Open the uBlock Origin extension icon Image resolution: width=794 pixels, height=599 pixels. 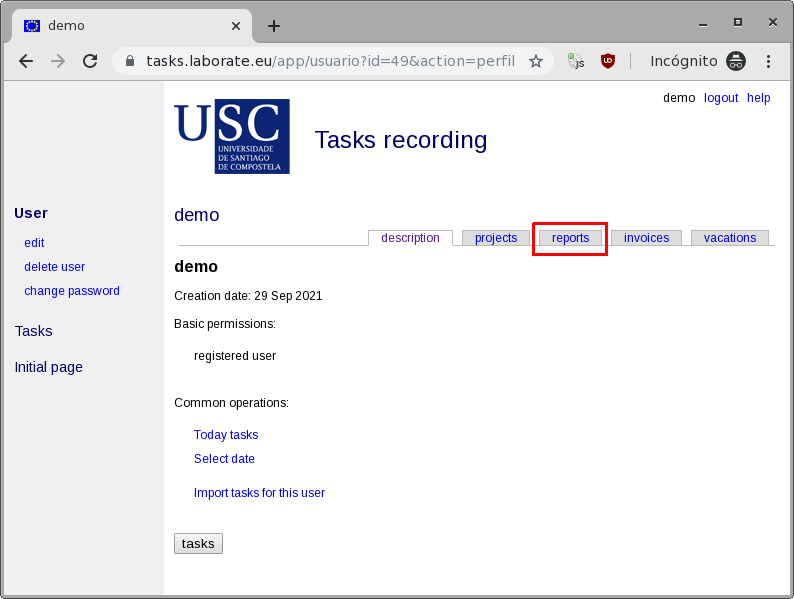[607, 61]
